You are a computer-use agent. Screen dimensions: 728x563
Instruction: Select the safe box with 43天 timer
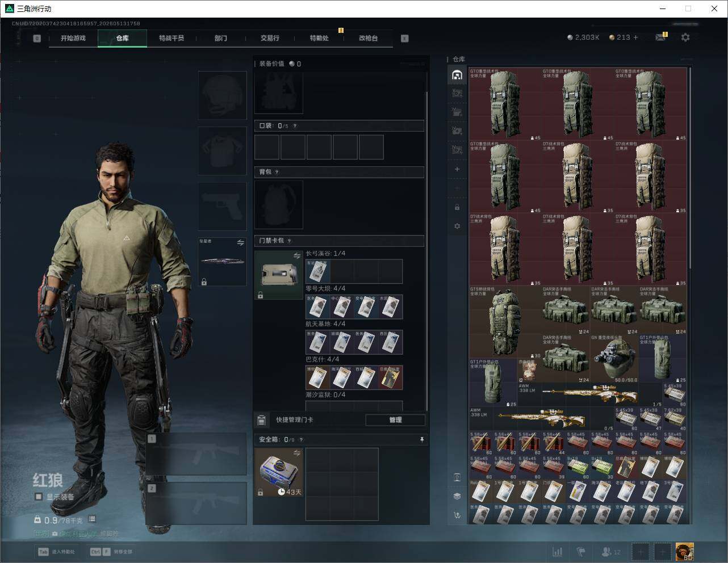click(x=279, y=472)
